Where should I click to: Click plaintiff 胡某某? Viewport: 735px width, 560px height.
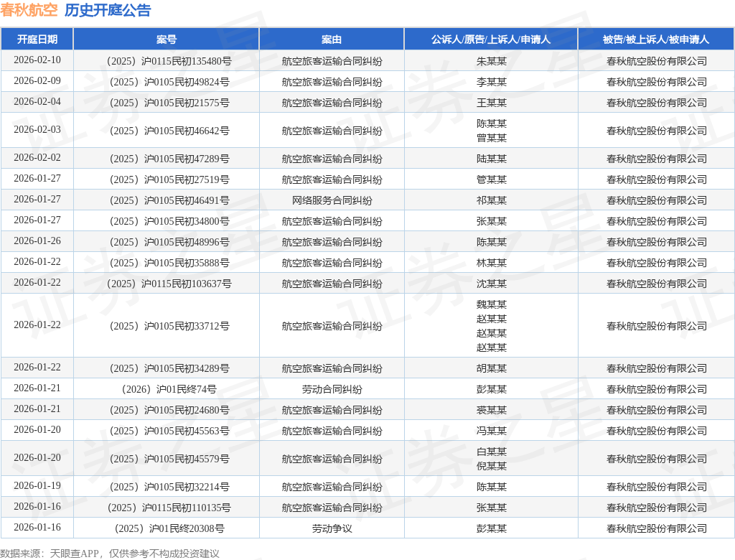click(x=491, y=368)
